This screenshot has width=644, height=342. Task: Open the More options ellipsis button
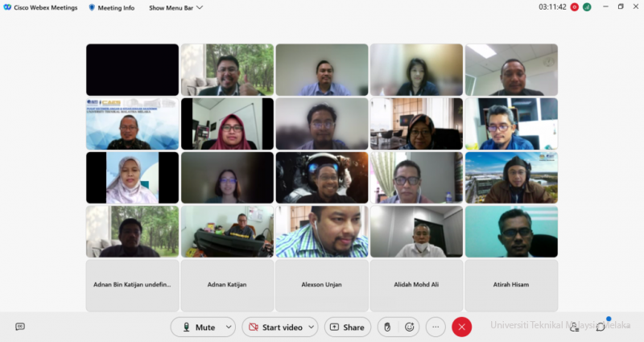(436, 328)
